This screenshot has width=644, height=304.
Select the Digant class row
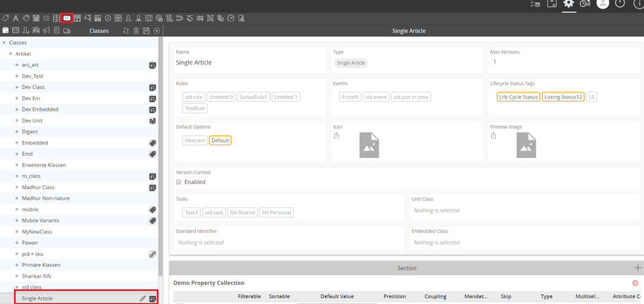coord(79,132)
